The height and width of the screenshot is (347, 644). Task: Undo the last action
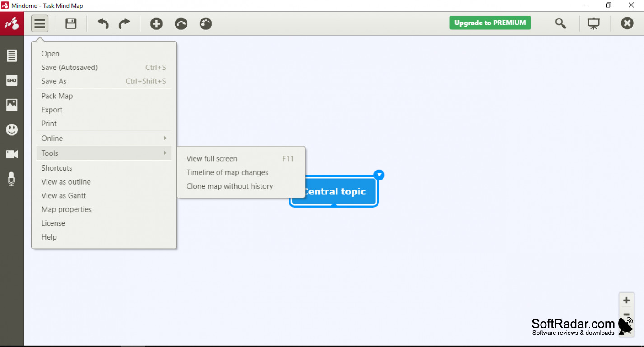point(103,23)
